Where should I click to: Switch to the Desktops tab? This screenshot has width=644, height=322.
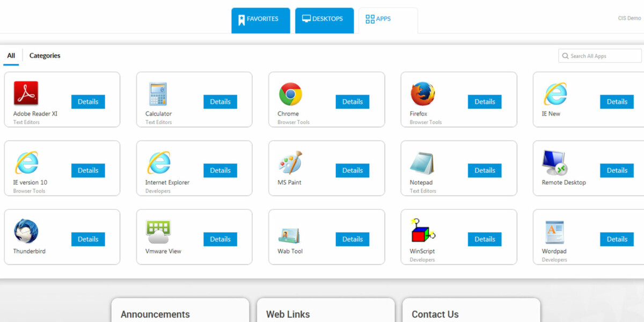[x=324, y=20]
